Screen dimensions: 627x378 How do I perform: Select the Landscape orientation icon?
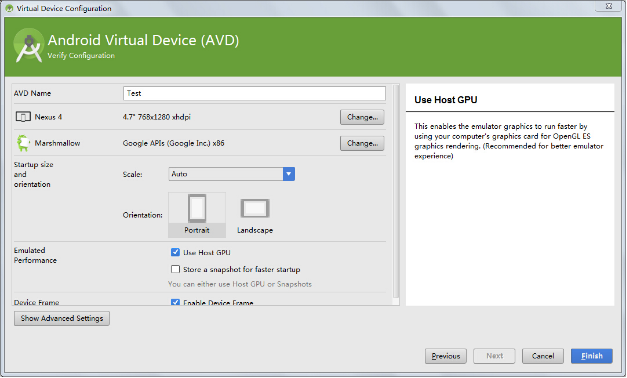pos(255,208)
